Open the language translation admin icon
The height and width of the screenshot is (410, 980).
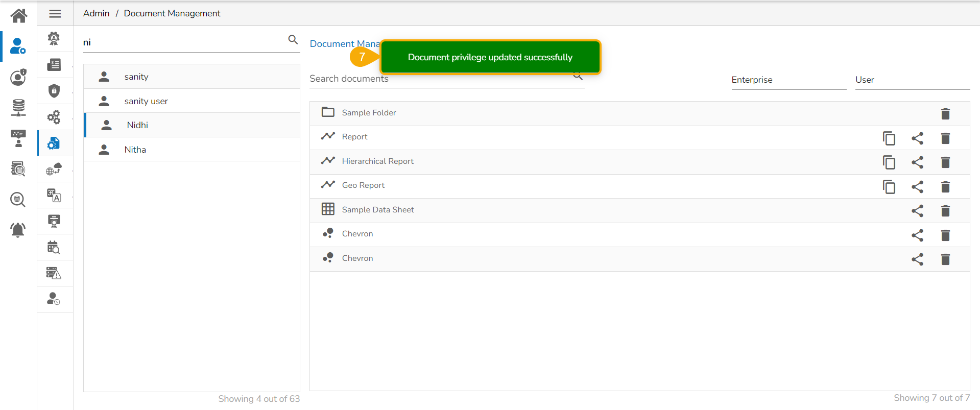54,195
